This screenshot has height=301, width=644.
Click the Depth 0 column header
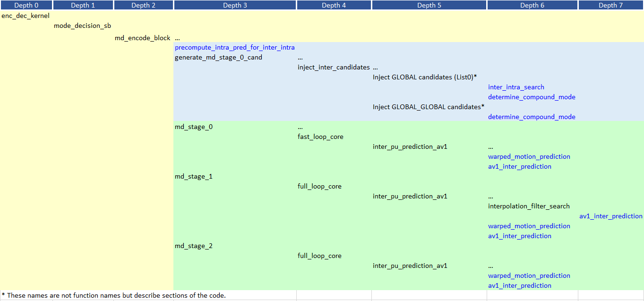pyautogui.click(x=26, y=5)
